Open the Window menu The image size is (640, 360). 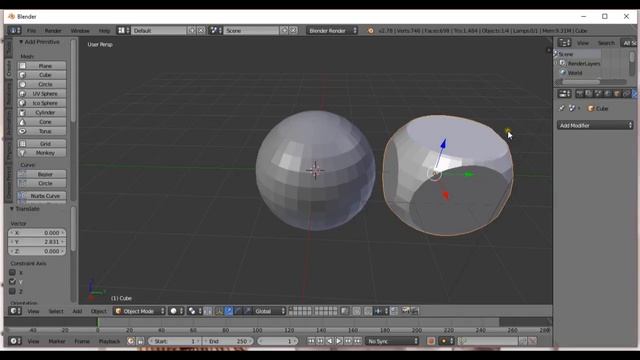click(x=80, y=31)
